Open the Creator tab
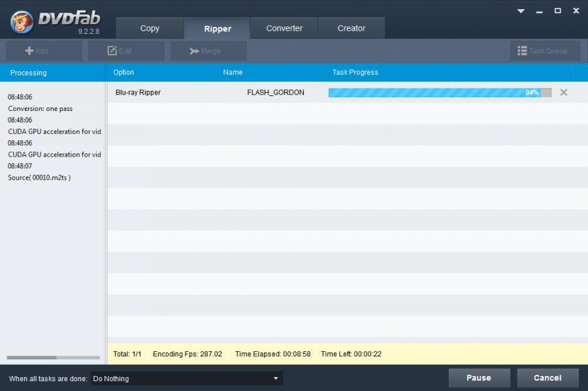The height and width of the screenshot is (391, 588). pos(351,28)
